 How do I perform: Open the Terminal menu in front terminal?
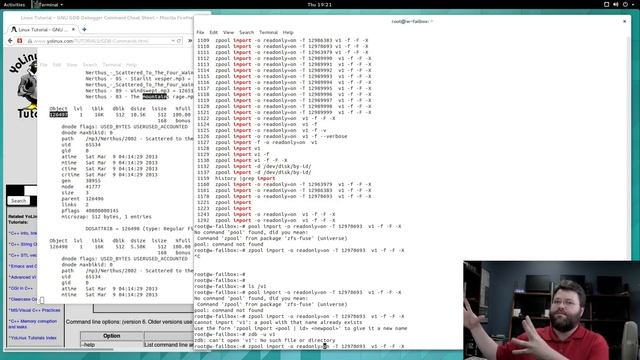(x=268, y=32)
